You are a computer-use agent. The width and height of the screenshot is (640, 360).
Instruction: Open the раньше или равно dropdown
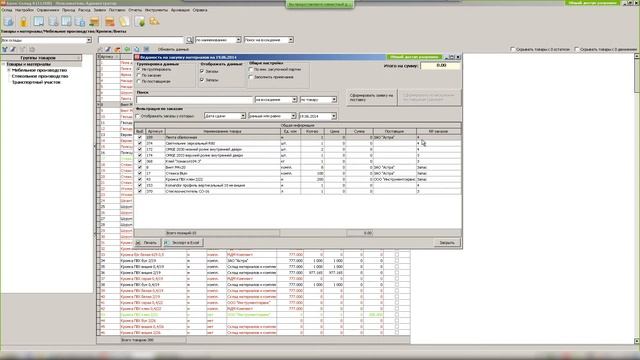(293, 116)
